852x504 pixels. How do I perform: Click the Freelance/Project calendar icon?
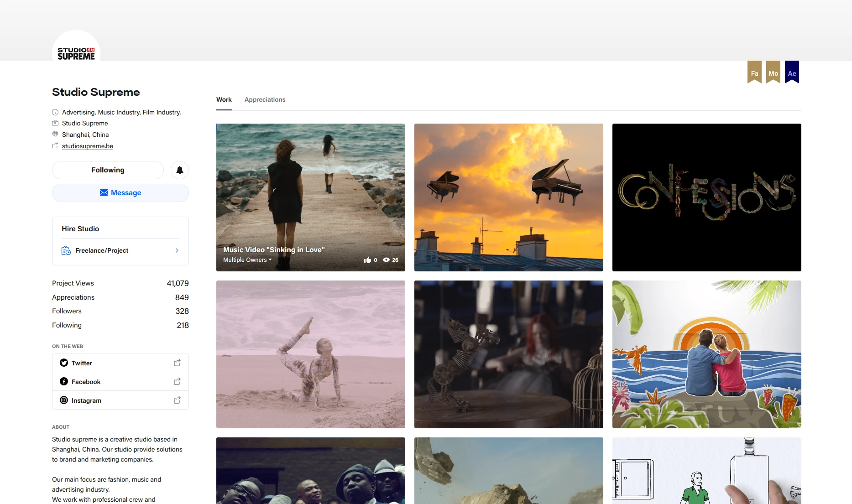click(66, 250)
